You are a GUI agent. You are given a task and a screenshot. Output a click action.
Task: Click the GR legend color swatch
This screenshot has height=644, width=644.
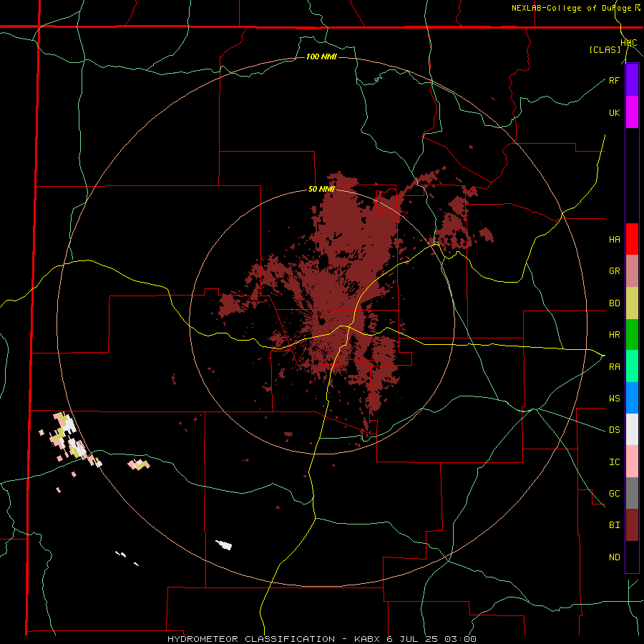point(632,271)
